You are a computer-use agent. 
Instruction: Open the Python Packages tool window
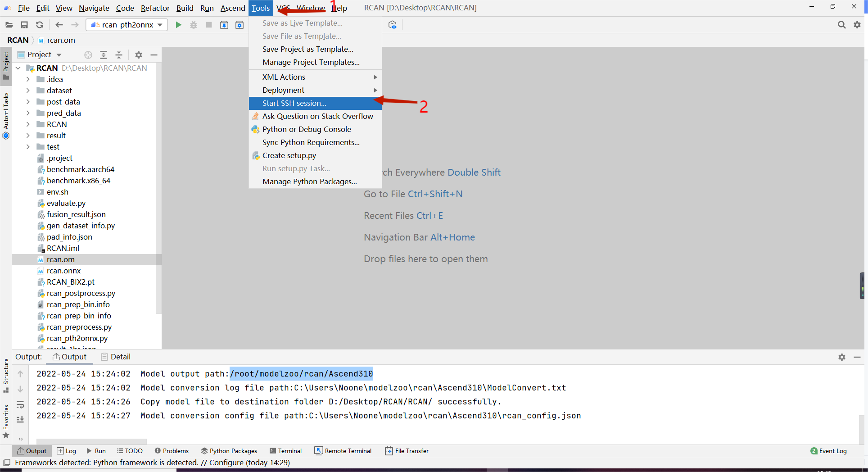coord(229,451)
